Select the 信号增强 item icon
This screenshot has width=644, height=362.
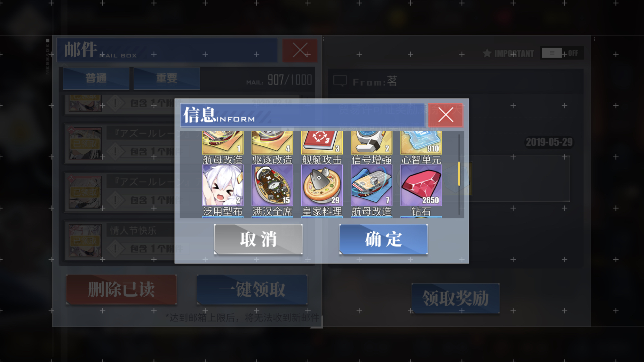371,143
